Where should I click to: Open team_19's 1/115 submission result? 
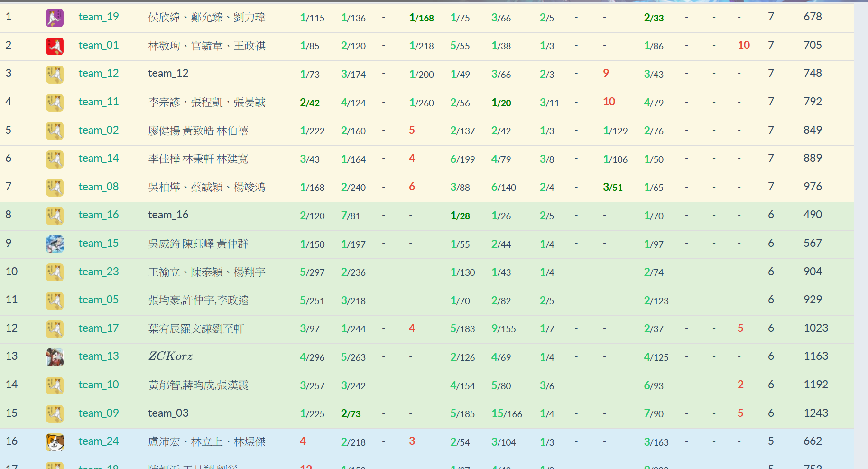(x=312, y=18)
